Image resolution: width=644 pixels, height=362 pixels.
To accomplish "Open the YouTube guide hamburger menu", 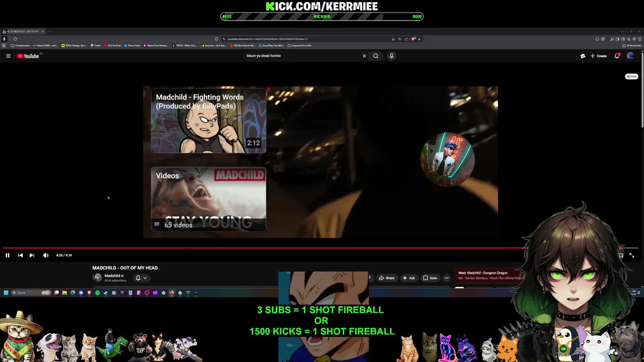I will click(x=8, y=56).
